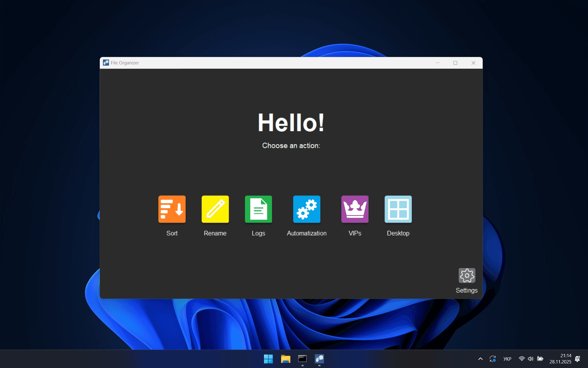Open the purple VIPs crown icon
The width and height of the screenshot is (588, 368).
coord(355,209)
